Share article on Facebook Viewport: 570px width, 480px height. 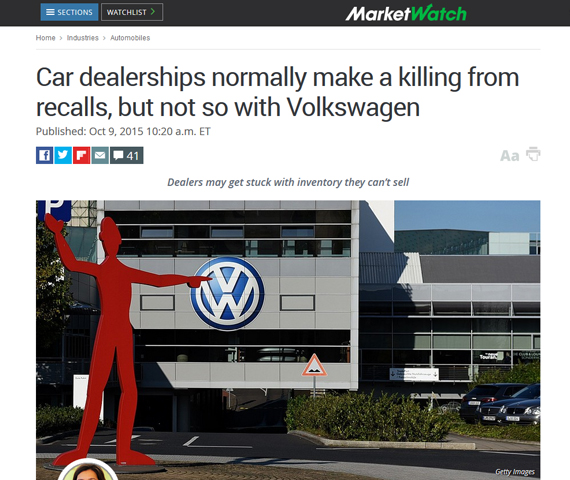[44, 155]
